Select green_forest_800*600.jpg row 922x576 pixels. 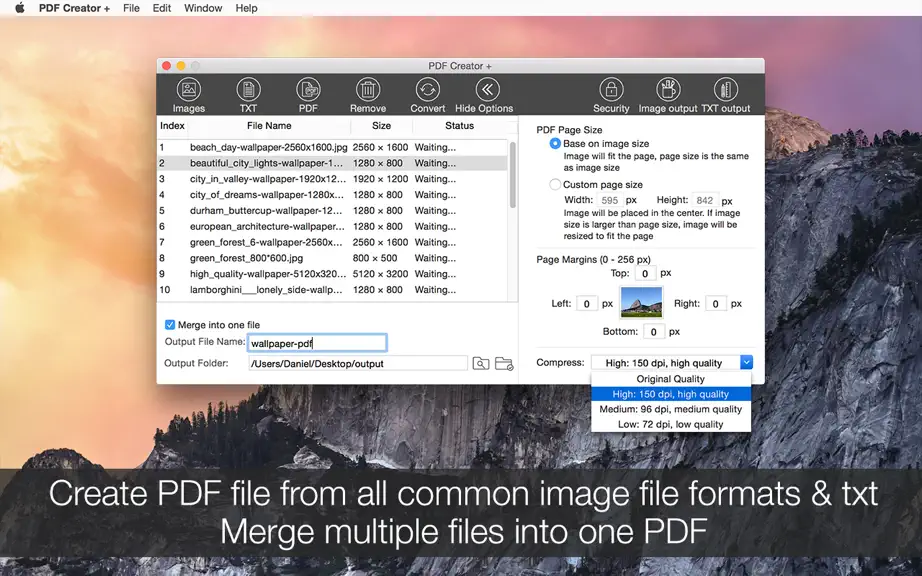[332, 259]
